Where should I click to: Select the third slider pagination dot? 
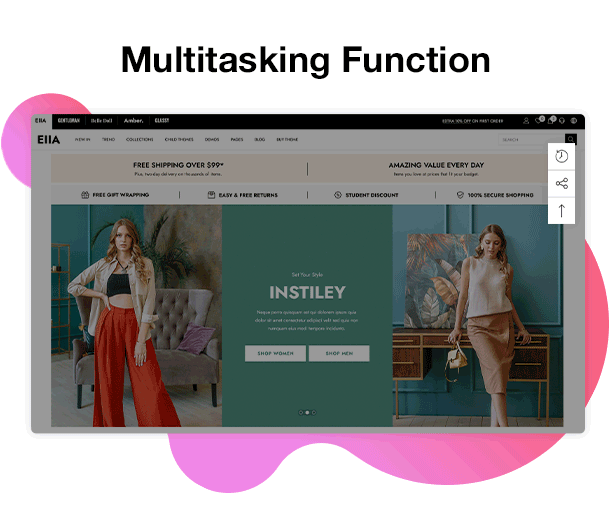pos(313,412)
